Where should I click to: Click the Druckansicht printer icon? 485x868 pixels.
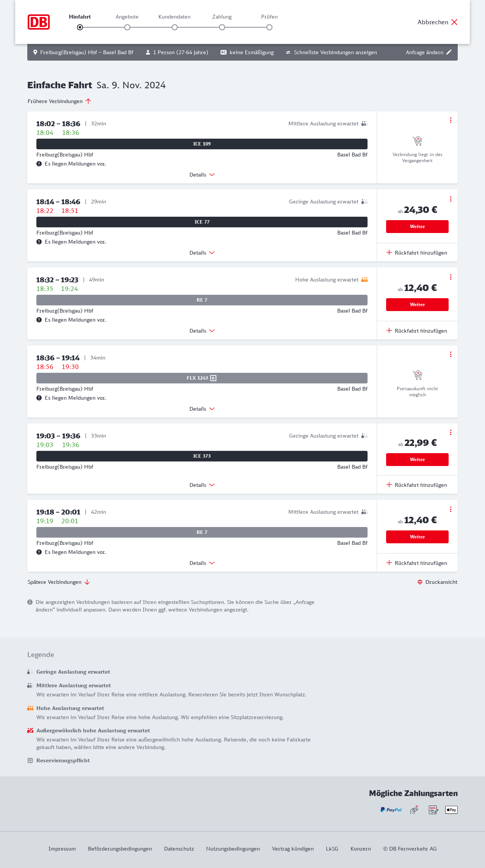[x=420, y=582]
